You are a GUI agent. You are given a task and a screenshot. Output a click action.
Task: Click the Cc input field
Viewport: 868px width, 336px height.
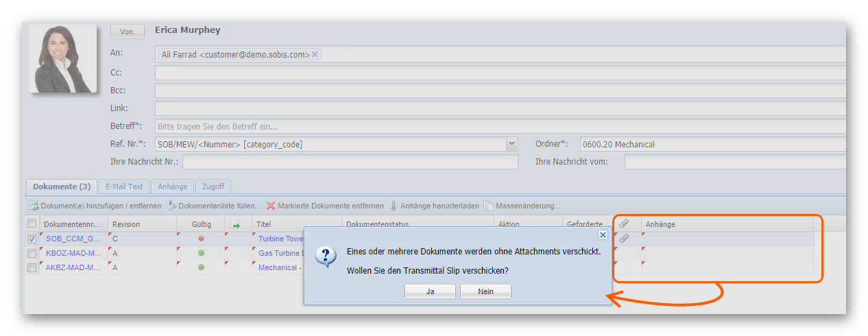[x=501, y=72]
